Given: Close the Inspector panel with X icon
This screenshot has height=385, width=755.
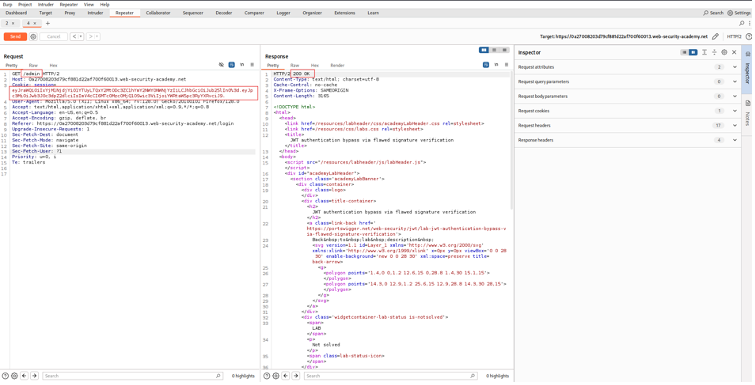Looking at the screenshot, I should click(x=734, y=52).
